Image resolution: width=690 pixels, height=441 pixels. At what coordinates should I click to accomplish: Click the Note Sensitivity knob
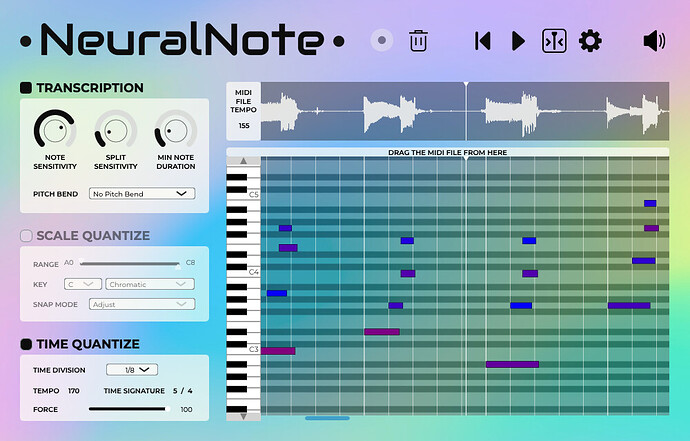(x=55, y=130)
